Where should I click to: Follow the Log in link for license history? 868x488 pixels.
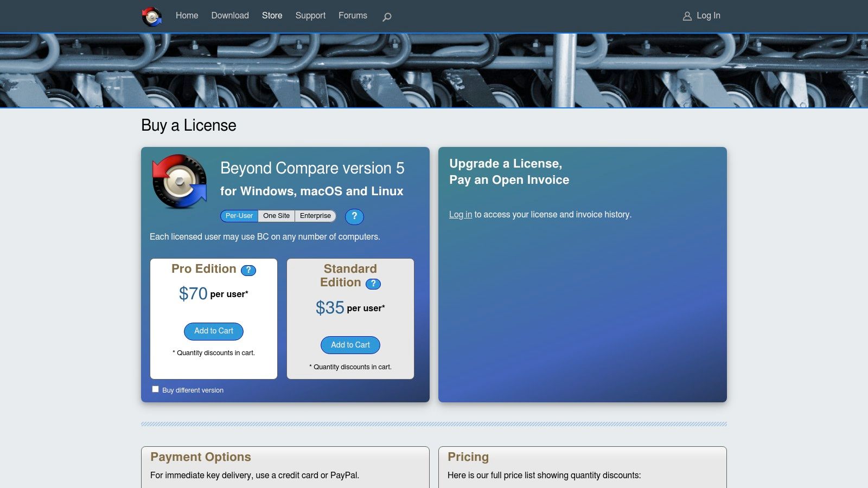(460, 214)
